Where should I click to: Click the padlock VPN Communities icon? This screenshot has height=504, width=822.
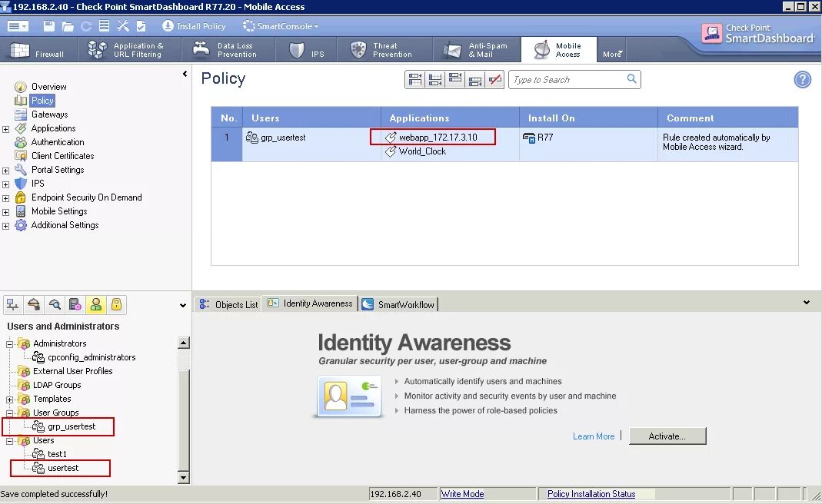click(116, 305)
